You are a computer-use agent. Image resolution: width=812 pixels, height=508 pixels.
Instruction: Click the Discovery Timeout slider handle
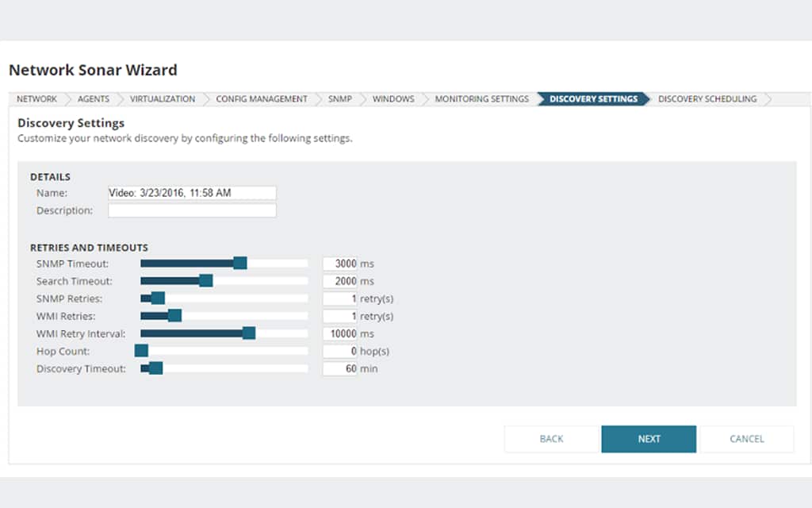coord(155,368)
